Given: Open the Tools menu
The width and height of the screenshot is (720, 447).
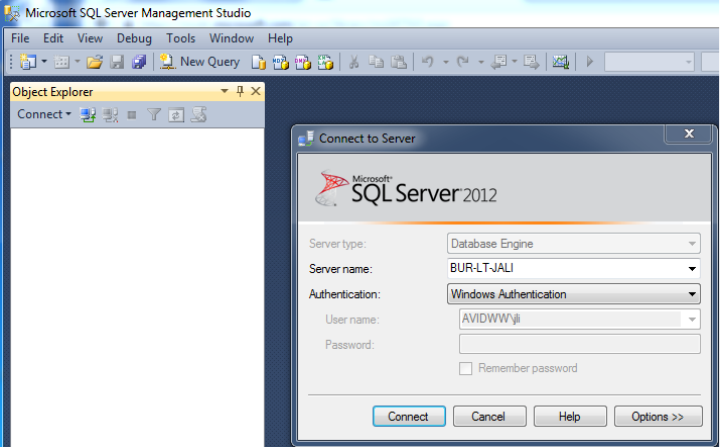Looking at the screenshot, I should (x=180, y=38).
